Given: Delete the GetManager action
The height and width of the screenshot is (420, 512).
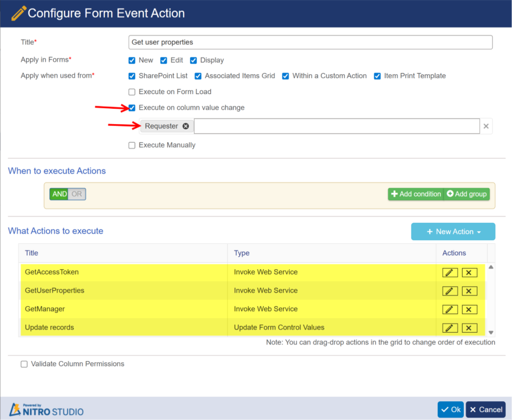Looking at the screenshot, I should click(469, 309).
